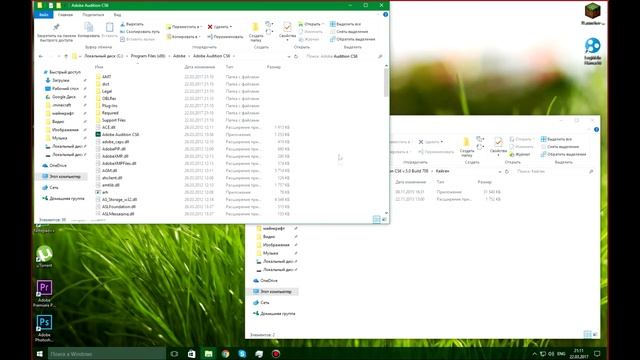Toggle details view in Audition window status bar
Image resolution: width=640 pixels, height=360 pixels.
377,220
